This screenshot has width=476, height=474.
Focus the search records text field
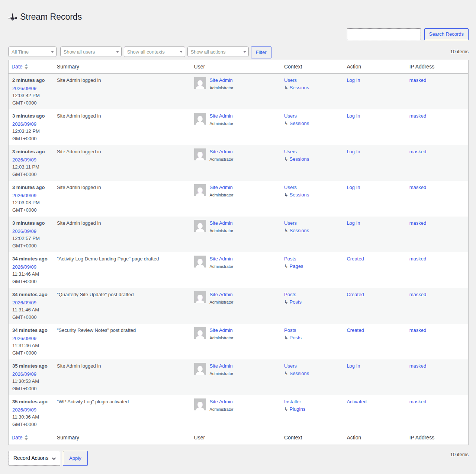384,34
